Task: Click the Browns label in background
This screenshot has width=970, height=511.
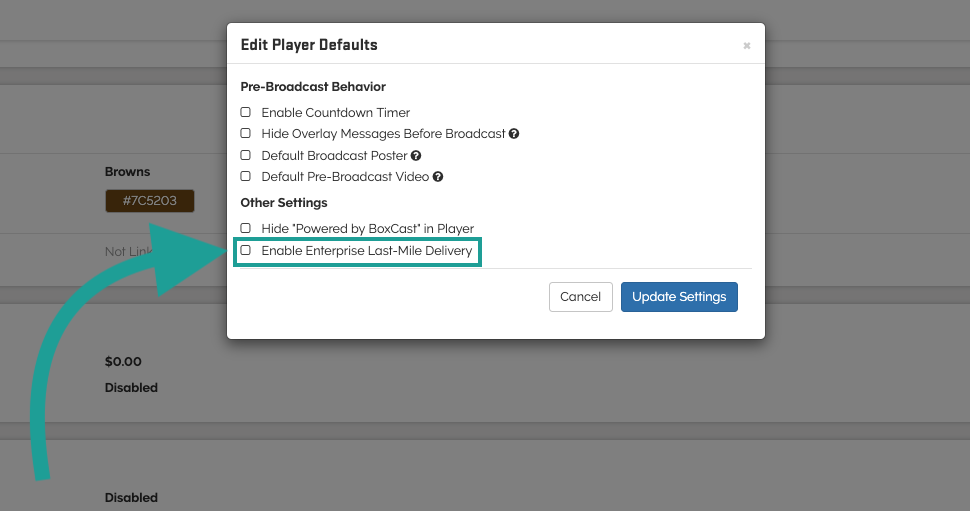Action: click(x=127, y=172)
